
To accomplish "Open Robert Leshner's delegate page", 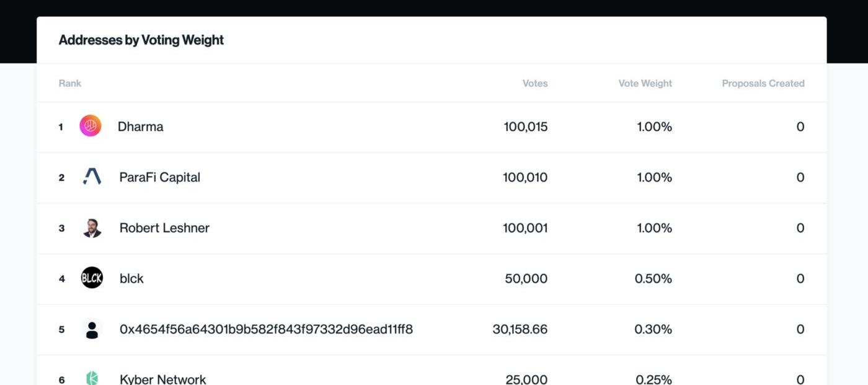I will click(x=164, y=228).
